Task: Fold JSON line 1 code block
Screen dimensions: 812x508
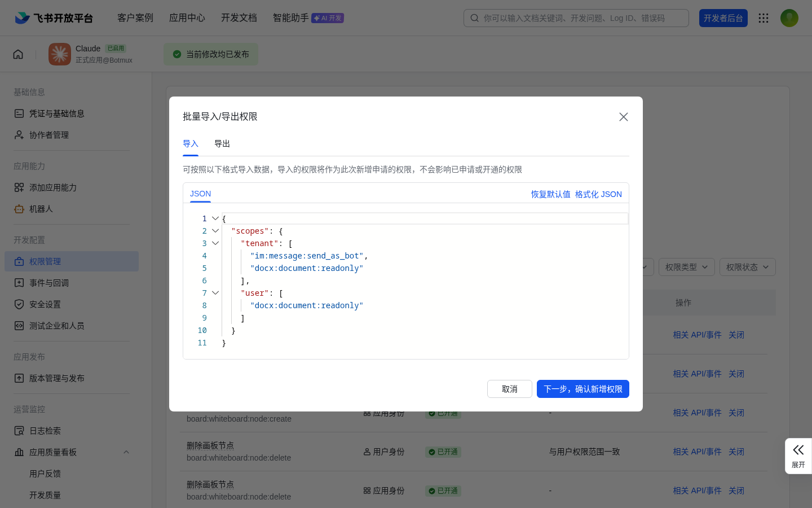Action: point(215,218)
